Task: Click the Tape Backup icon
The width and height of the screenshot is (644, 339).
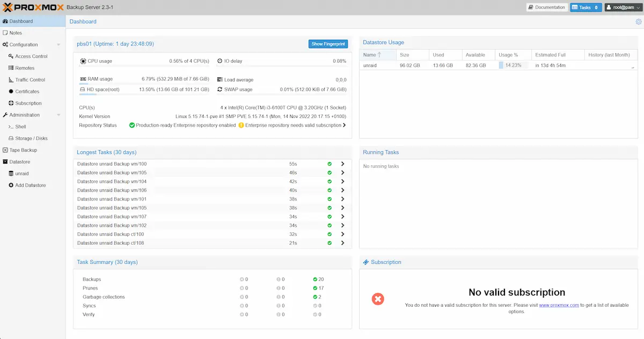Action: pos(6,150)
